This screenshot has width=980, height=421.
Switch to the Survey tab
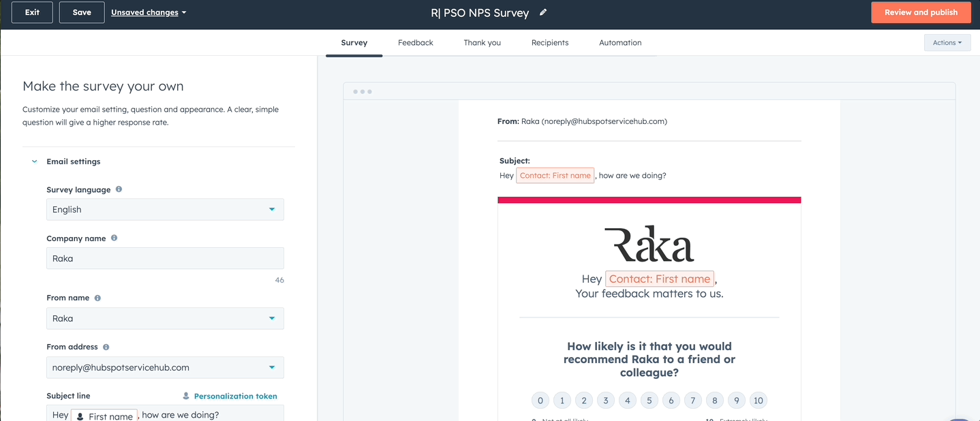[354, 42]
